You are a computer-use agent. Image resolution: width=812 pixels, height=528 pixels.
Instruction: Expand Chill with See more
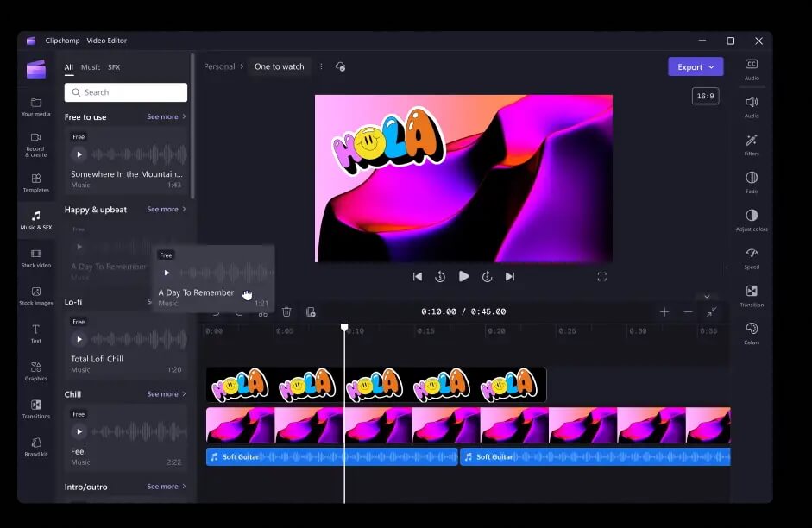click(167, 394)
